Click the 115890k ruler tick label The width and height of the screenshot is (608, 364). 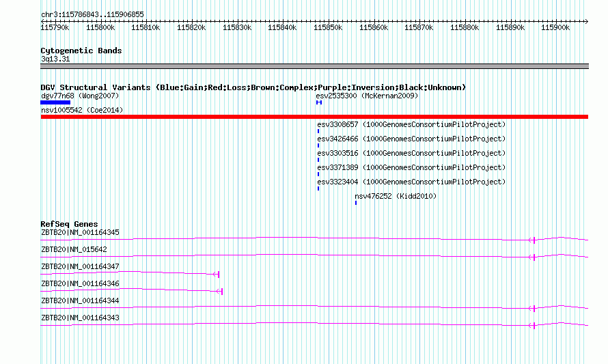tap(510, 27)
